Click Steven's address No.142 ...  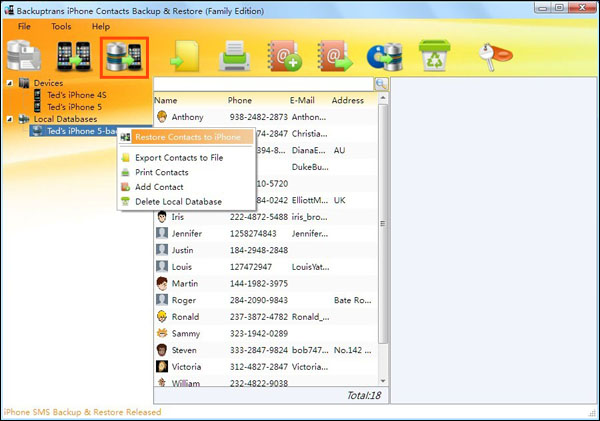coord(352,350)
